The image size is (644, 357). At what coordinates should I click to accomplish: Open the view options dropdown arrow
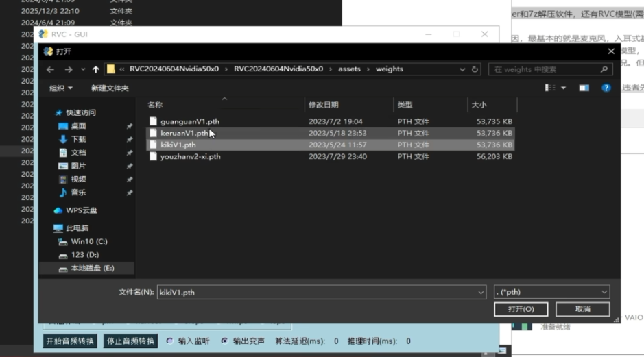pyautogui.click(x=564, y=88)
